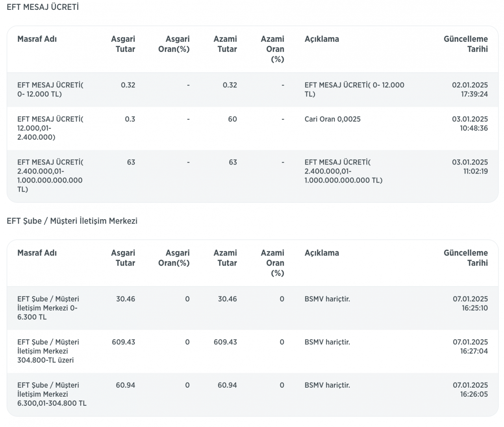Image resolution: width=504 pixels, height=427 pixels.
Task: Click Azami Oran (%) header in first table
Action: (x=272, y=49)
